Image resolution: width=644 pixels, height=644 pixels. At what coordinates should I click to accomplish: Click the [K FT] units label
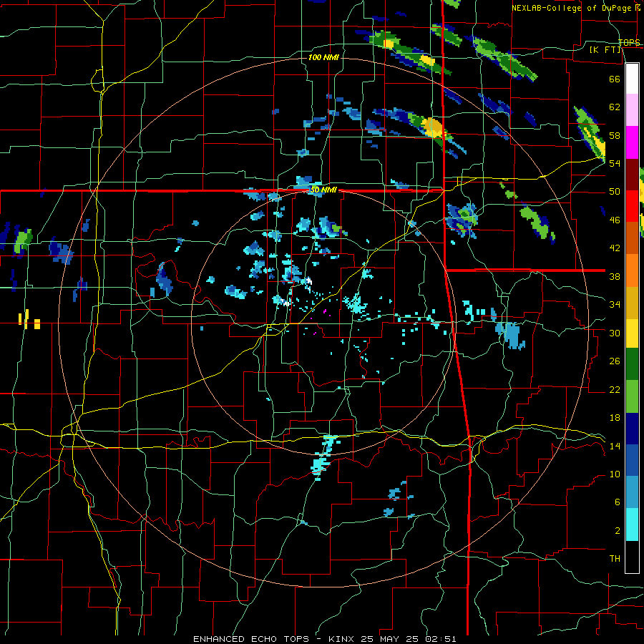tap(605, 50)
